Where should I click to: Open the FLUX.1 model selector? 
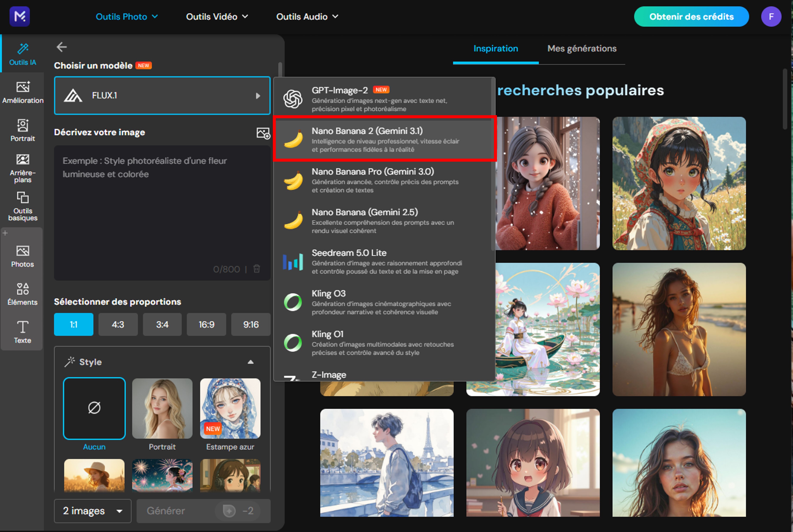tap(162, 96)
